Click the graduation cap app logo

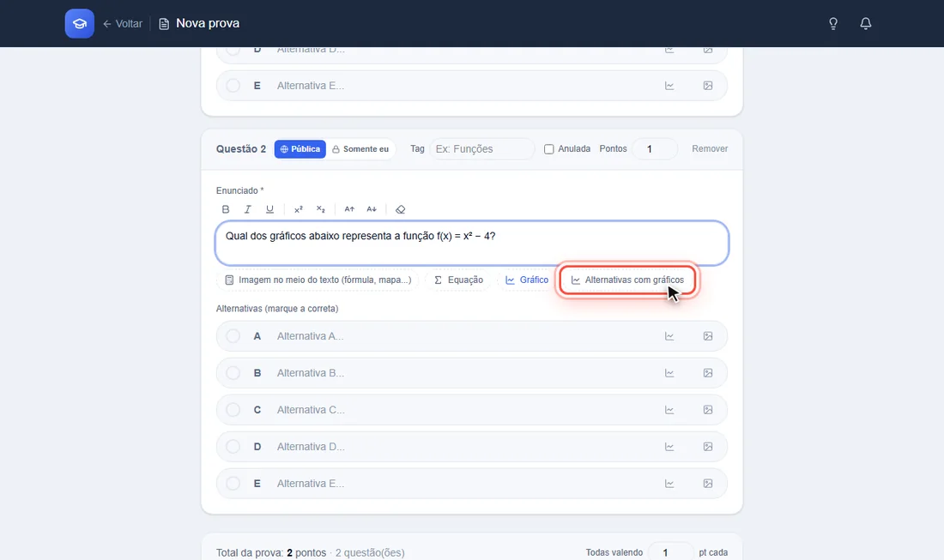(x=80, y=23)
